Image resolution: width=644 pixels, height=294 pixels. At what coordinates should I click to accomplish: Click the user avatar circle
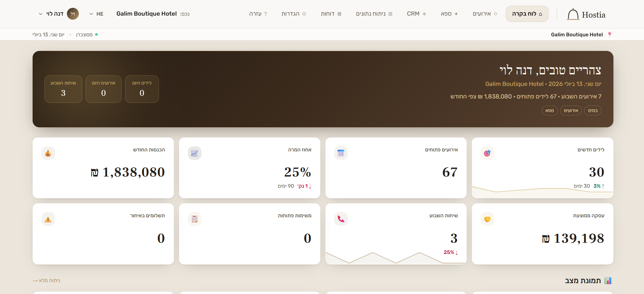[73, 14]
